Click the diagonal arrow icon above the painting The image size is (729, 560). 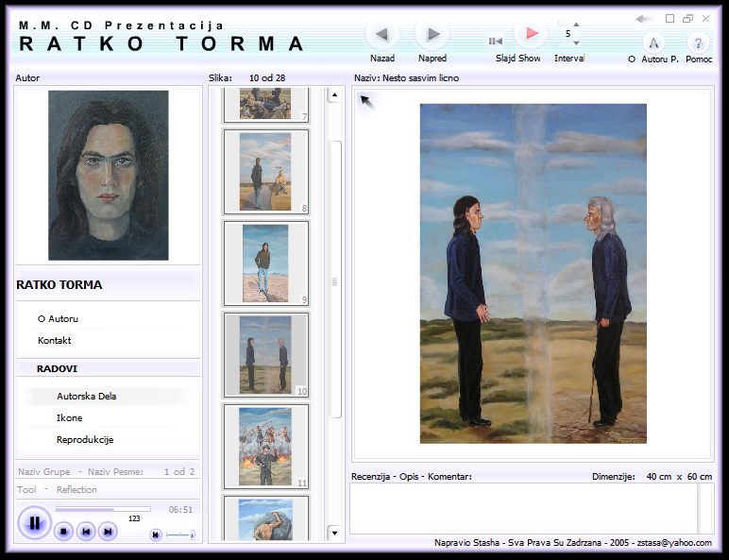(x=367, y=101)
